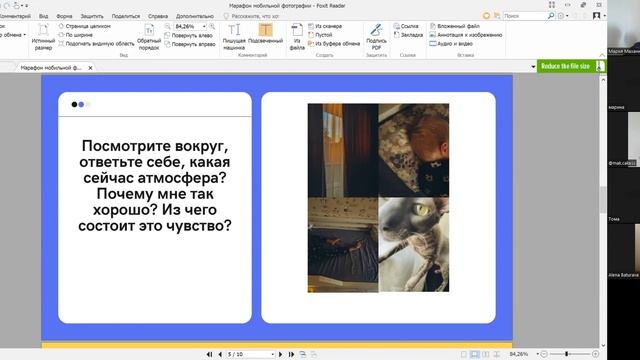Open the Защитить ribbon tab
The height and width of the screenshot is (360, 640).
click(92, 16)
